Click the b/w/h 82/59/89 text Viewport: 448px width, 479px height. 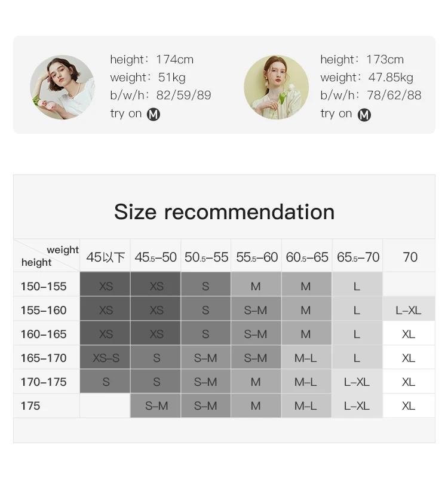[x=161, y=96]
